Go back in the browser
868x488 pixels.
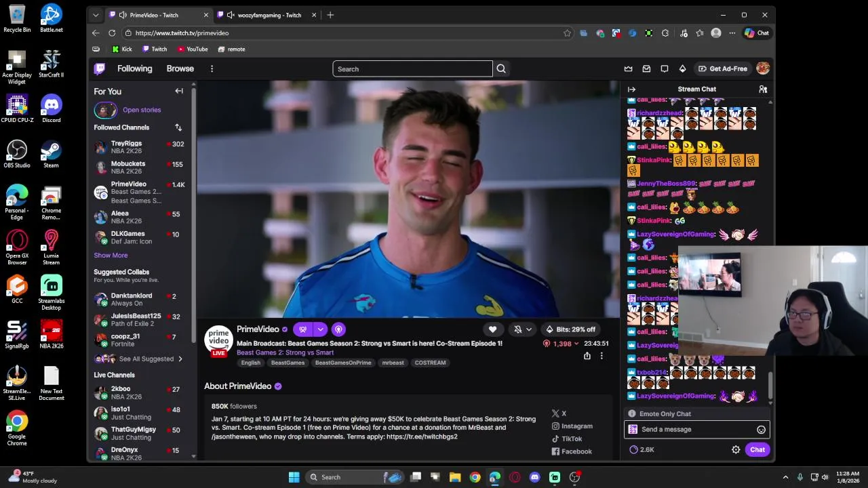click(96, 33)
